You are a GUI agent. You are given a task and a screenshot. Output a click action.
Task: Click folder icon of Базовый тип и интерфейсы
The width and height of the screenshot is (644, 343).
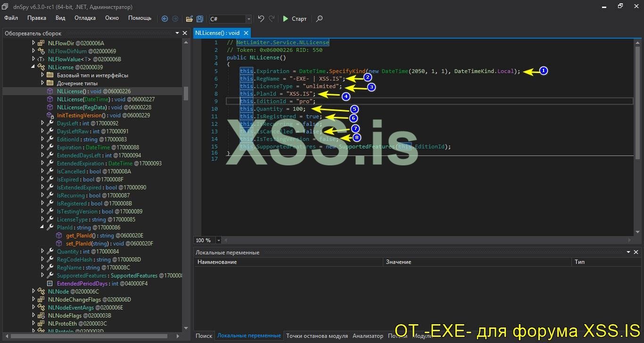click(x=50, y=75)
